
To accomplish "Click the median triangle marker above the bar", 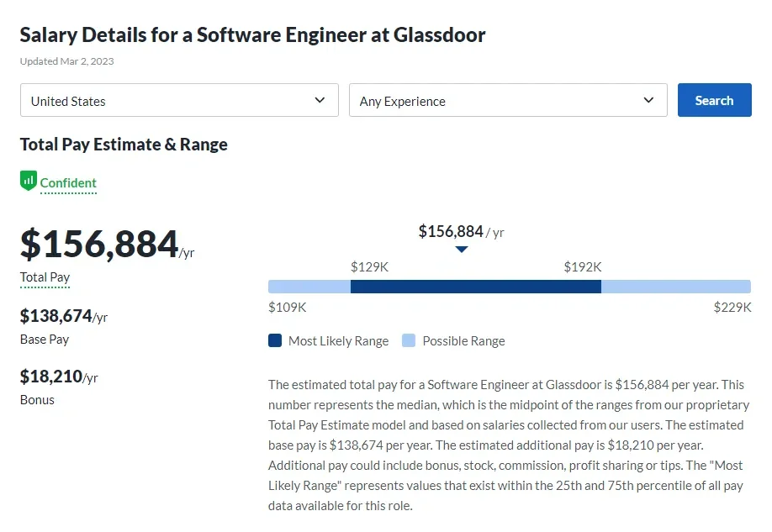I will (461, 249).
